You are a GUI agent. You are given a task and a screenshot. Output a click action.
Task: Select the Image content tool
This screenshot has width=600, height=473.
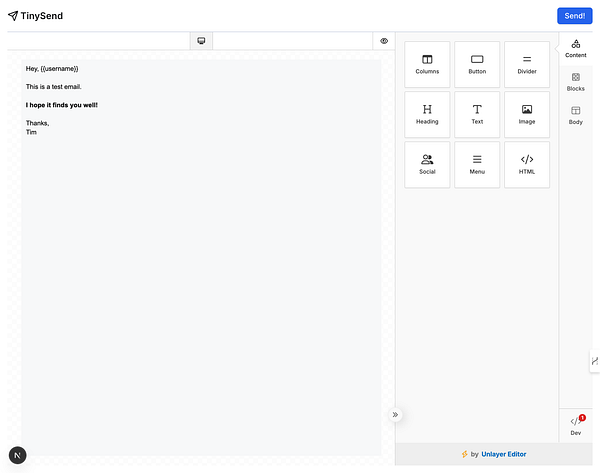click(x=527, y=114)
